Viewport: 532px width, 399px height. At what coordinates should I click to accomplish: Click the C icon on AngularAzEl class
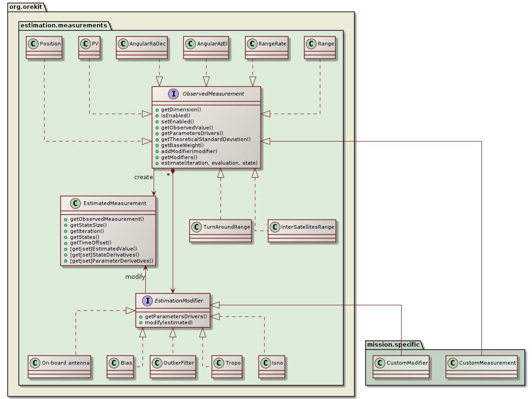pos(192,44)
